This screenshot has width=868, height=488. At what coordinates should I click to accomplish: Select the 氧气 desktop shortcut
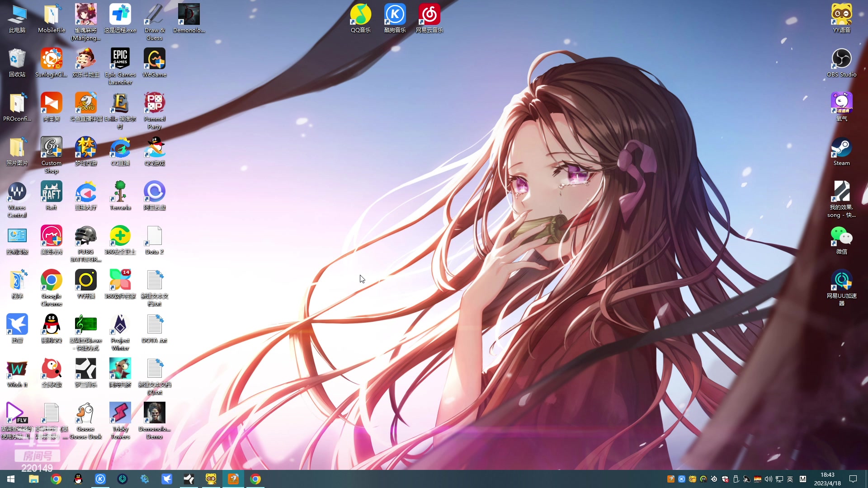[x=841, y=107]
